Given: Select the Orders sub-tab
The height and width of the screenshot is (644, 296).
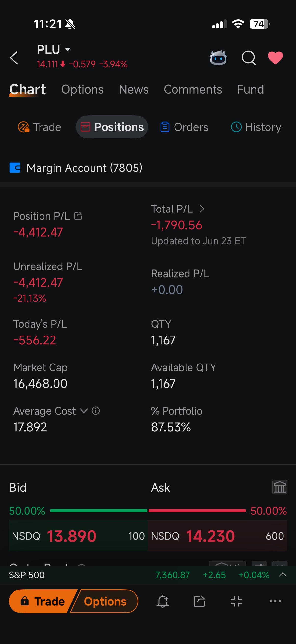Looking at the screenshot, I should tap(184, 127).
